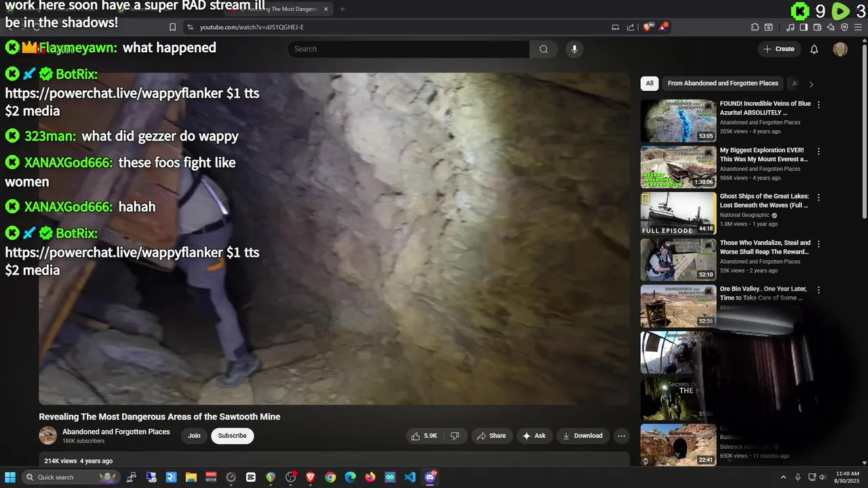
Task: Open YouTube notifications bell
Action: (x=814, y=49)
